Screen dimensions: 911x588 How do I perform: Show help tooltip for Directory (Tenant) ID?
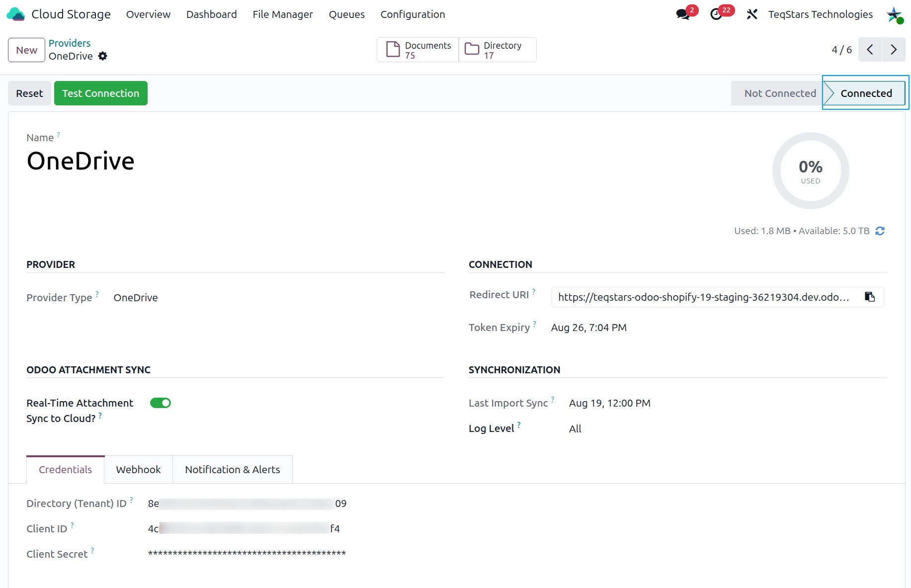click(x=131, y=500)
